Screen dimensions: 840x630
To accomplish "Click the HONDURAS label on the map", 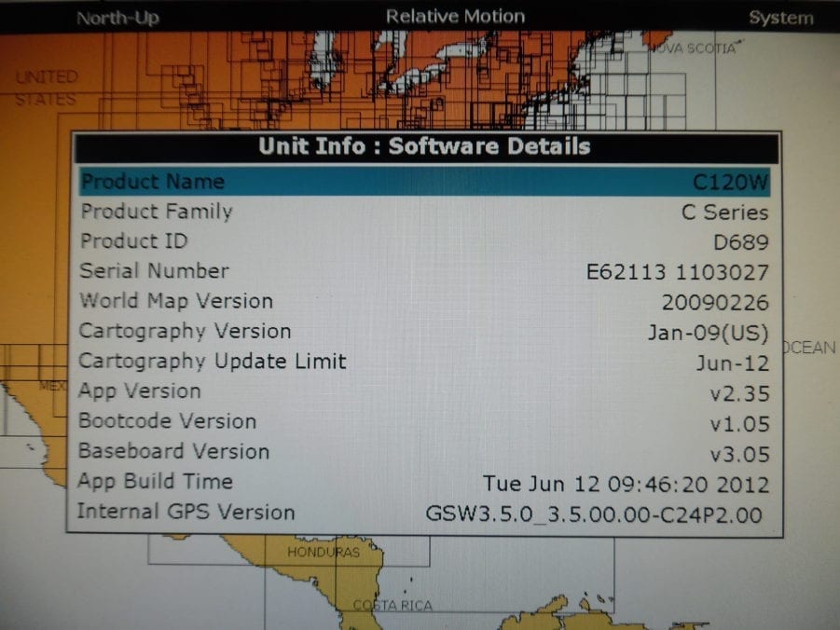I will [323, 553].
